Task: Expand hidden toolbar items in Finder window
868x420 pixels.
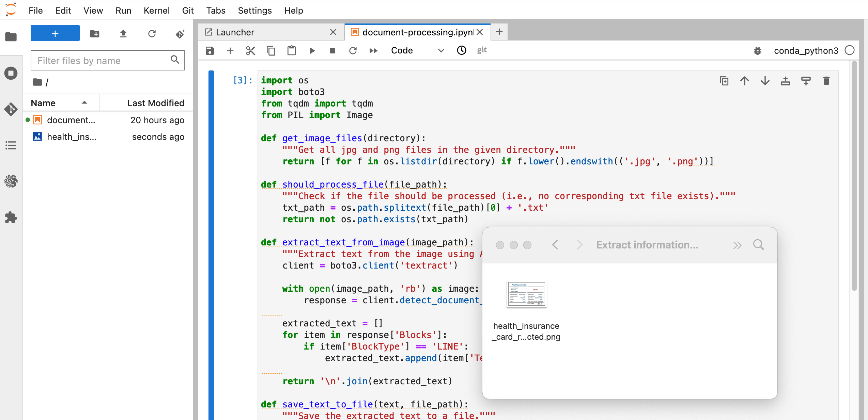Action: pos(737,245)
